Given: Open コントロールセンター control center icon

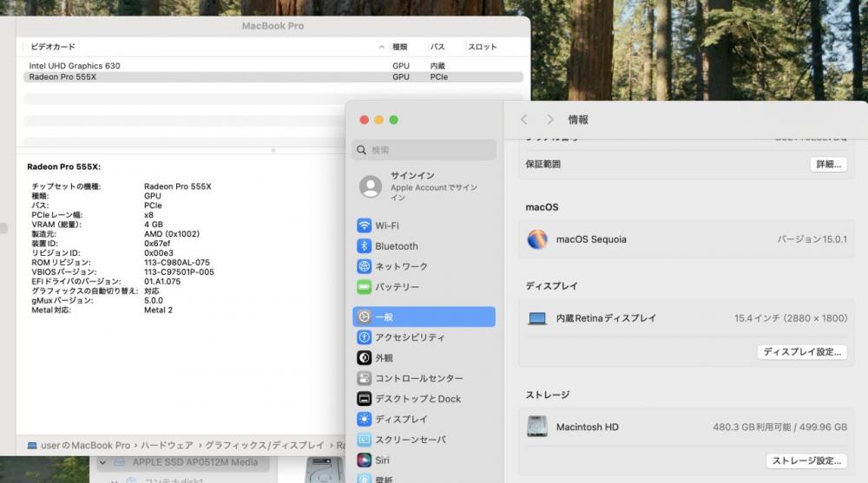Looking at the screenshot, I should coord(364,378).
